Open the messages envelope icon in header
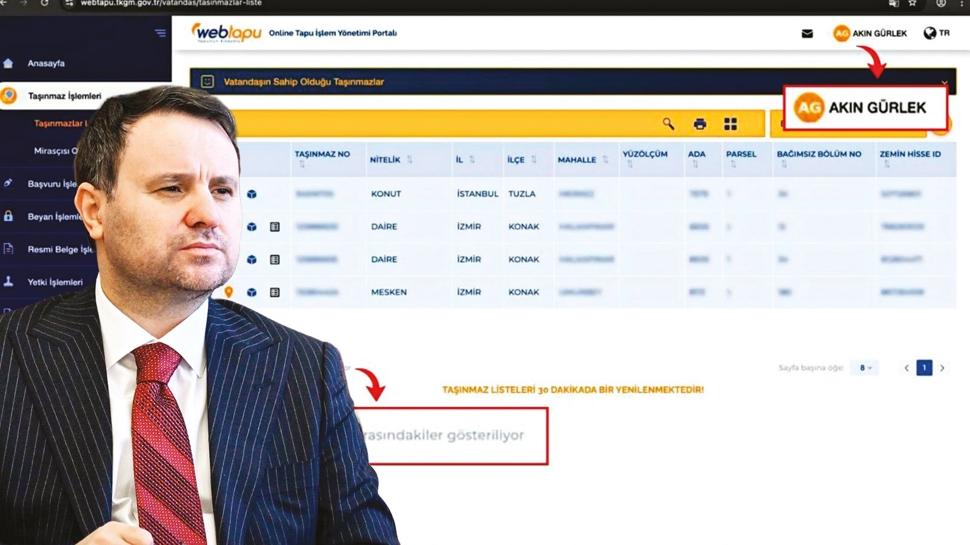The image size is (970, 545). coord(807,34)
